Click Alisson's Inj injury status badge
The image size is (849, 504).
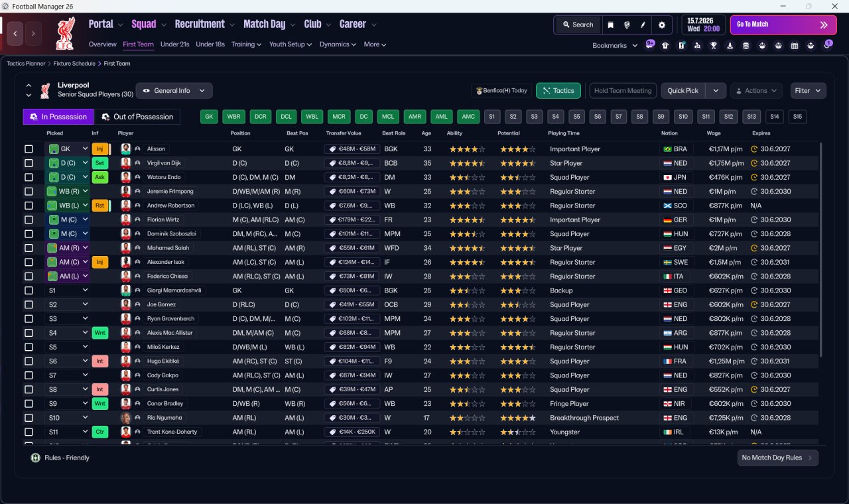point(99,149)
